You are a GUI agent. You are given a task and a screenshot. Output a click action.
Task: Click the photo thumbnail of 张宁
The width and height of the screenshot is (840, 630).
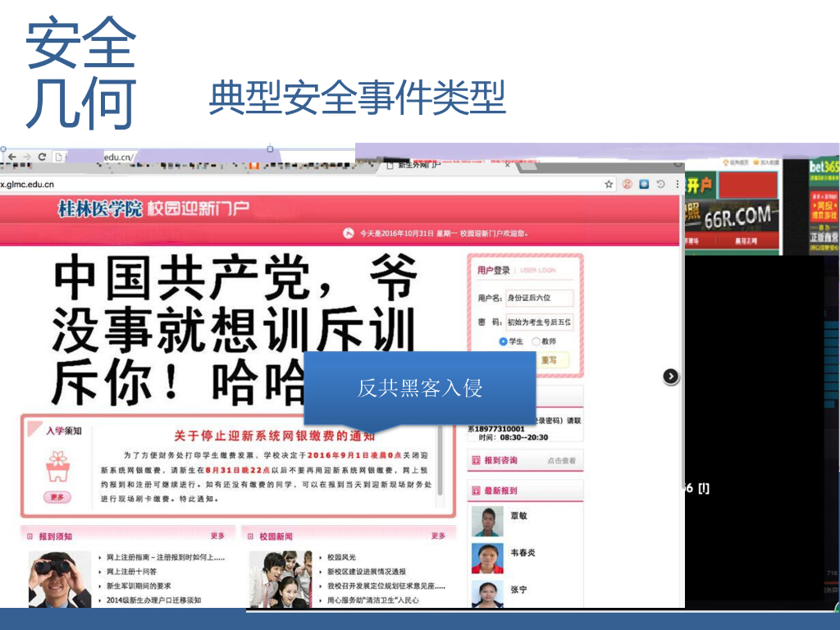(x=487, y=594)
